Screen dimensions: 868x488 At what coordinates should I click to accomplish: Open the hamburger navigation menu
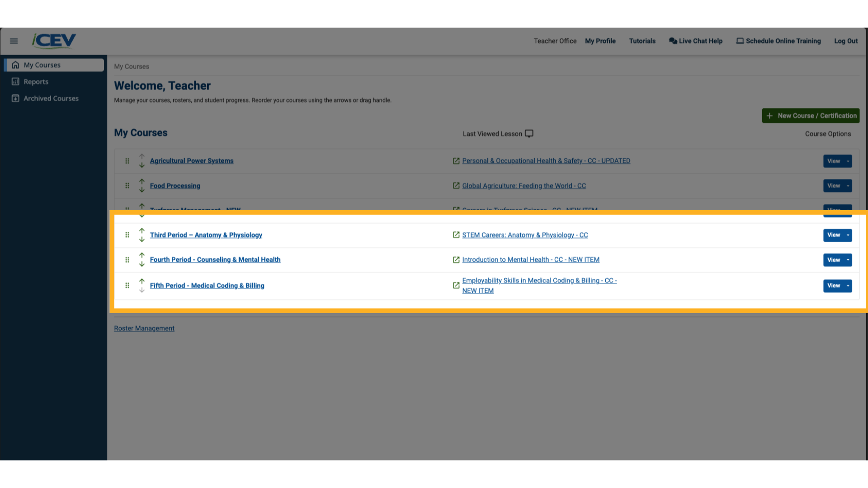(13, 41)
